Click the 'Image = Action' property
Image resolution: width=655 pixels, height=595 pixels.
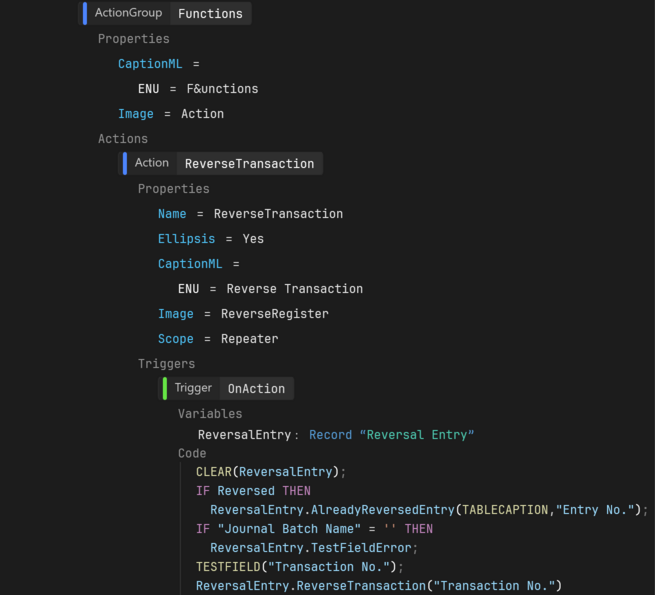171,114
